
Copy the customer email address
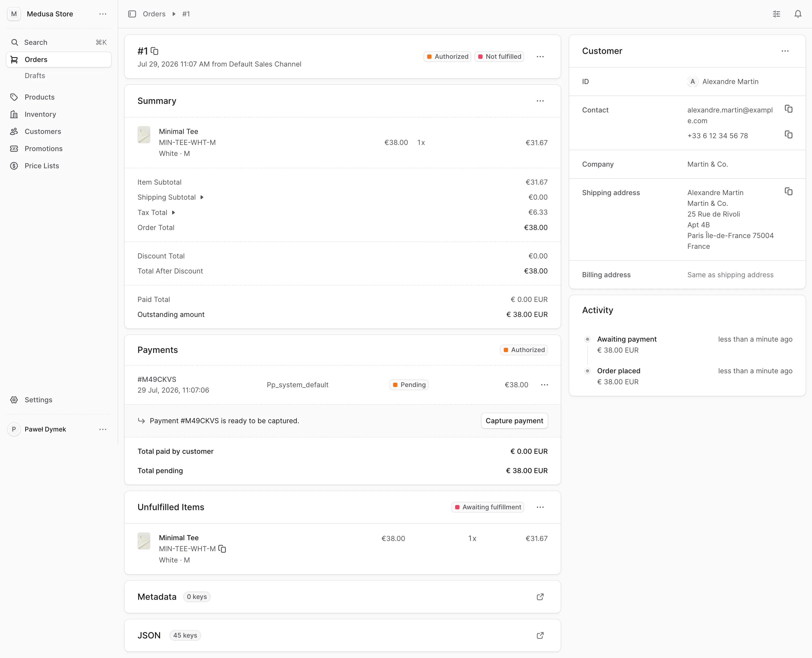tap(788, 109)
